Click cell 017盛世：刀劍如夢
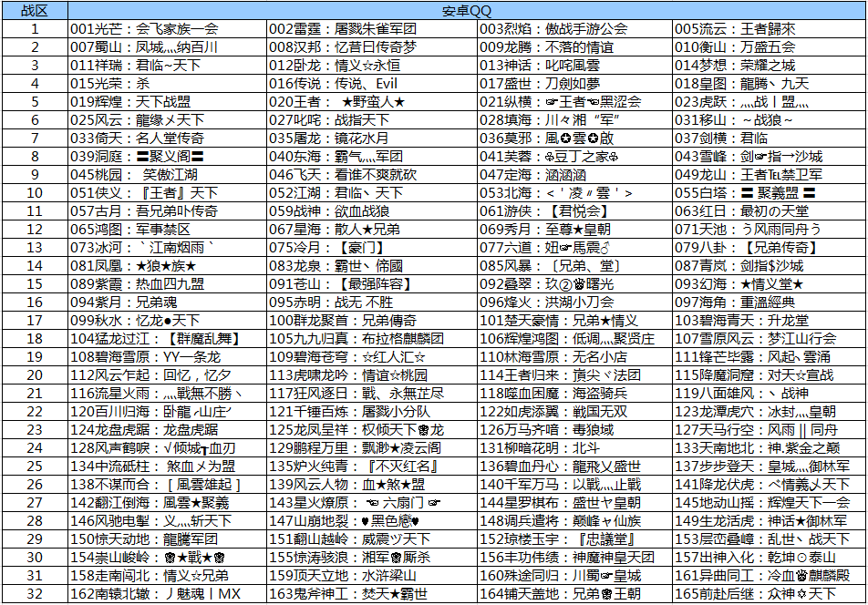The image size is (868, 605). (574, 84)
